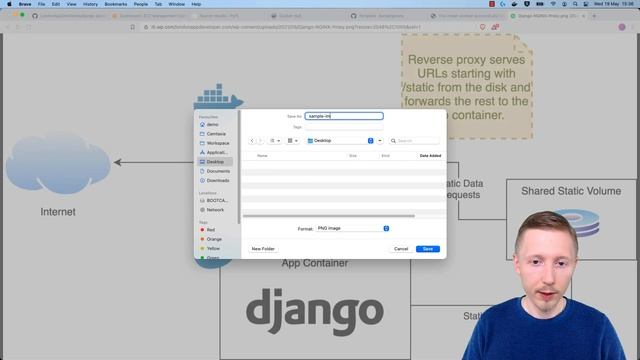The image size is (640, 360).
Task: Click the date and time in menu bar
Action: [x=614, y=4]
